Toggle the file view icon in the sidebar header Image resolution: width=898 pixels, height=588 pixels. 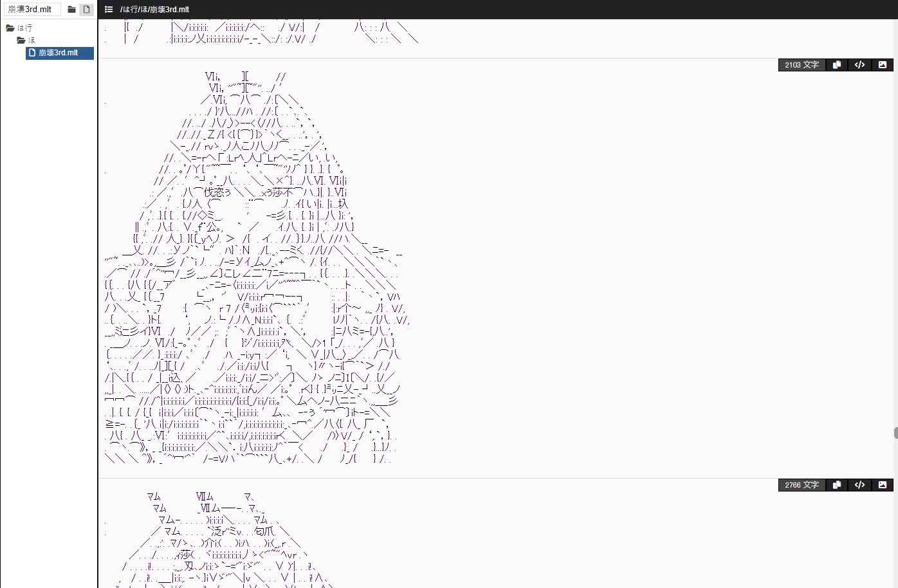coord(87,10)
